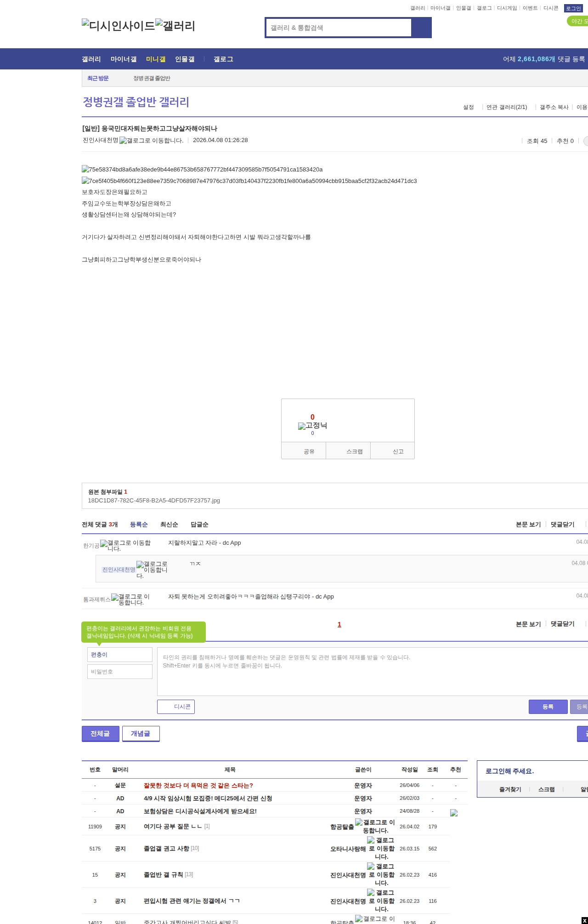Go to comment page 1
Viewport: 588px width, 924px height.
[x=339, y=624]
